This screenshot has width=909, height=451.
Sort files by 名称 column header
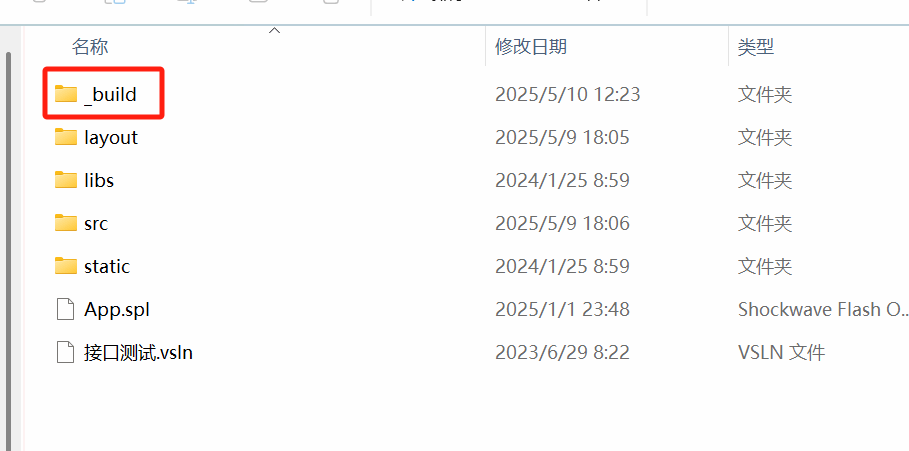[x=90, y=46]
